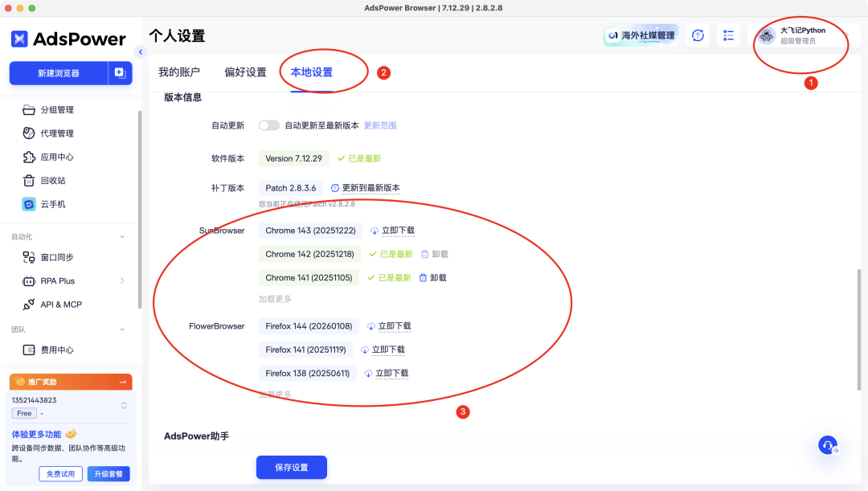Click the sidebar vertical scrollbar
The height and width of the screenshot is (491, 868).
click(x=140, y=209)
